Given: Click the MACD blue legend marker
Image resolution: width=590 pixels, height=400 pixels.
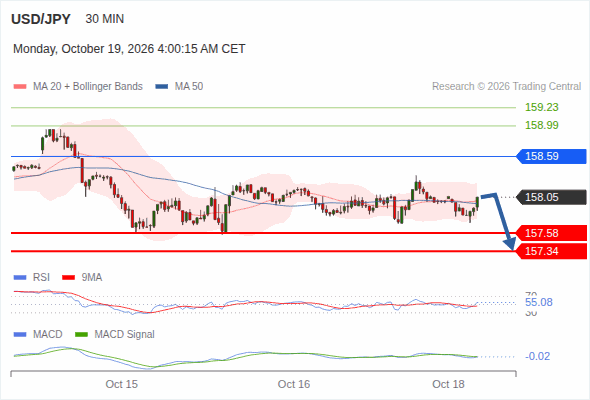Looking at the screenshot, I should [x=20, y=335].
